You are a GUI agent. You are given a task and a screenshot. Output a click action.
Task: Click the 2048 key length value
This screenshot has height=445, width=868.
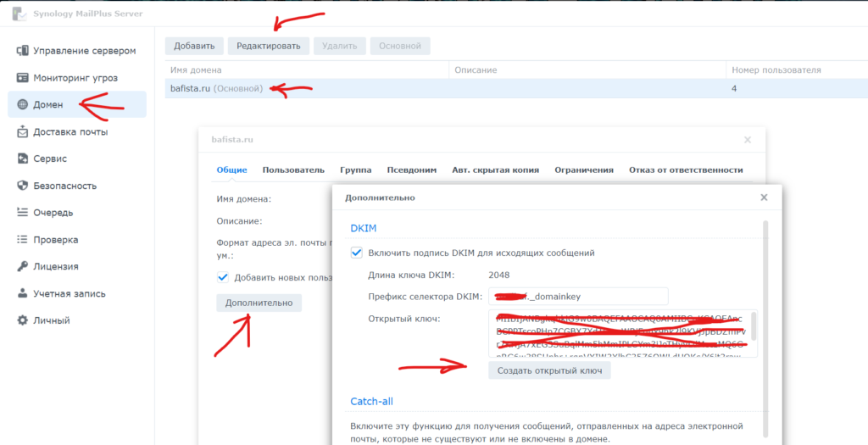coord(499,275)
